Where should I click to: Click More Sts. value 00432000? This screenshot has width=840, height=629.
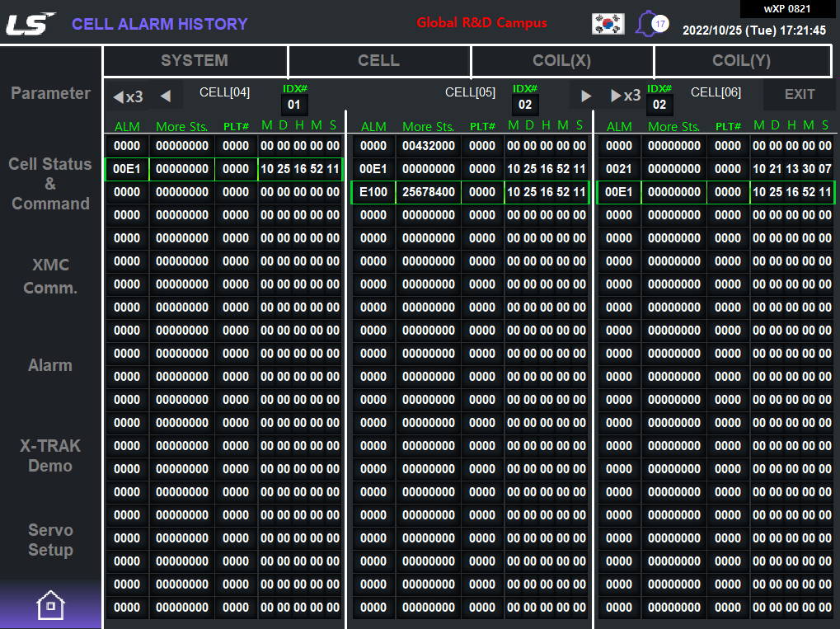click(429, 146)
